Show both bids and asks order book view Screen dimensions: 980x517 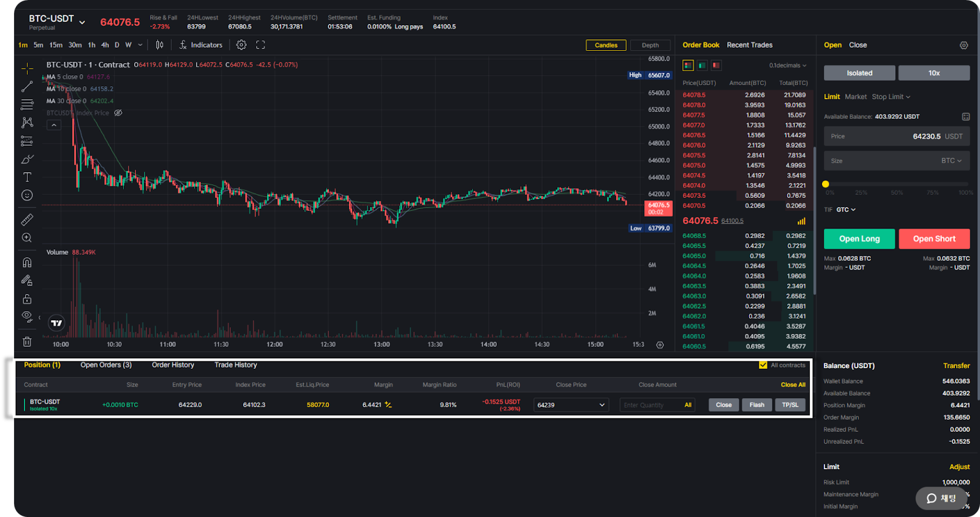(688, 65)
